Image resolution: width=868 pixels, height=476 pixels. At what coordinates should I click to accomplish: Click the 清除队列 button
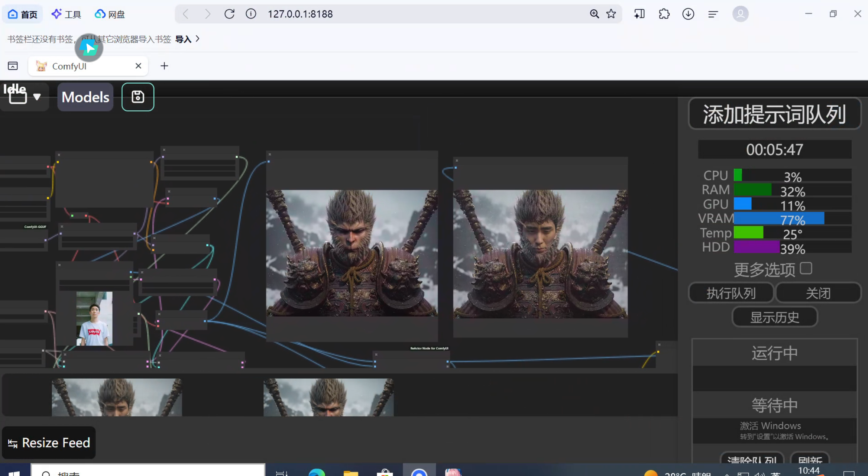coord(752,459)
